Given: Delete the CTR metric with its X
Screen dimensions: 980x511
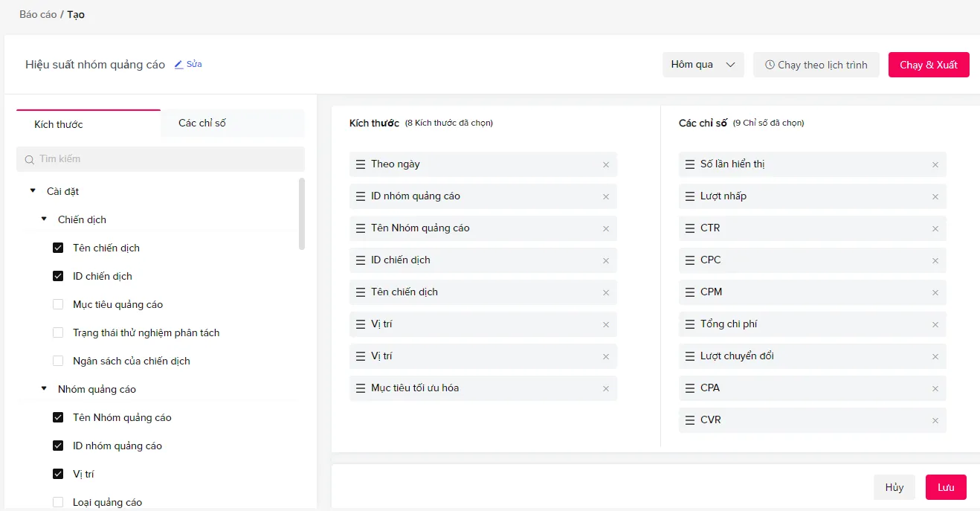Looking at the screenshot, I should (x=935, y=229).
